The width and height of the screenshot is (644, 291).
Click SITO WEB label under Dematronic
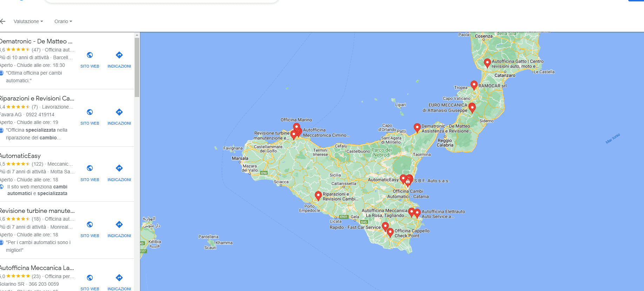pyautogui.click(x=90, y=66)
